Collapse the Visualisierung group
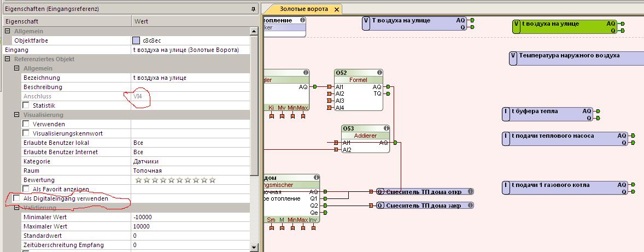The image size is (644, 252). (x=17, y=115)
